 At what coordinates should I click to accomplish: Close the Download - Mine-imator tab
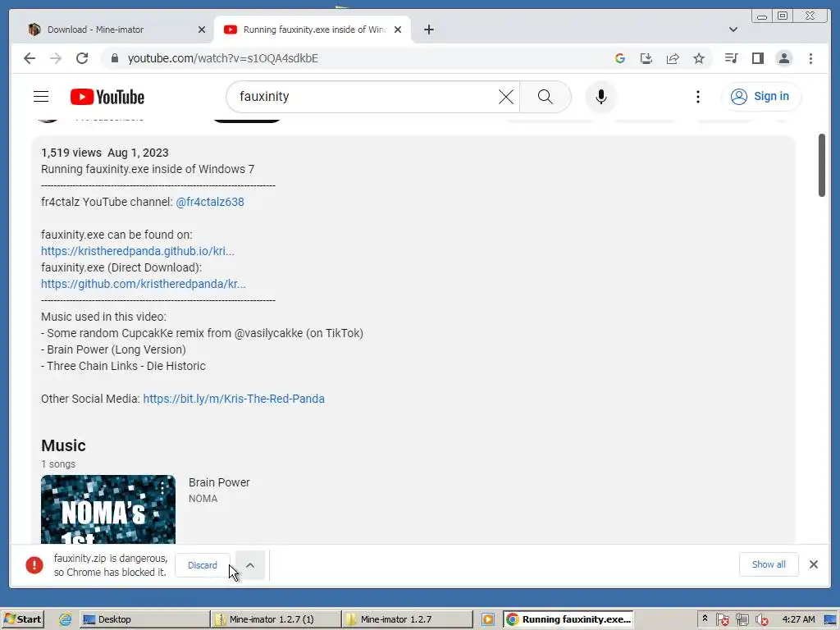202,30
